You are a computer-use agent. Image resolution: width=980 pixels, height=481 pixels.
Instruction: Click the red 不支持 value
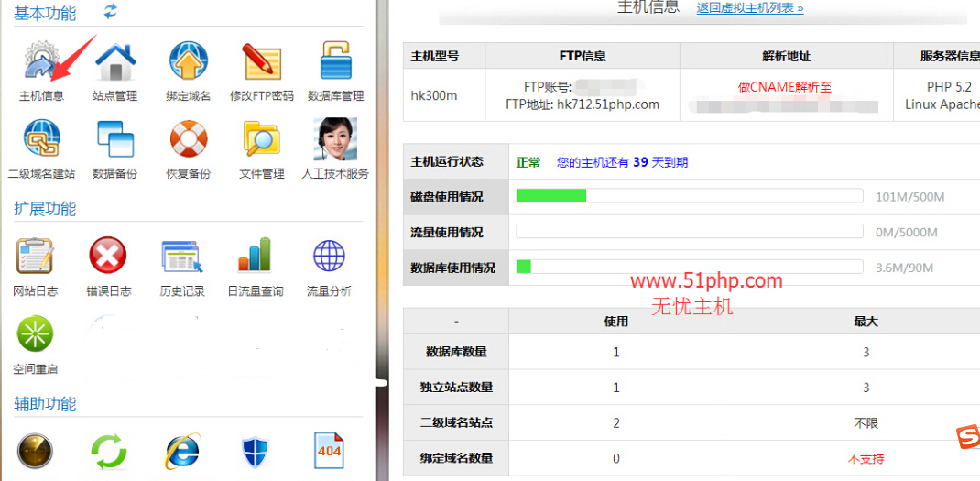coord(866,459)
